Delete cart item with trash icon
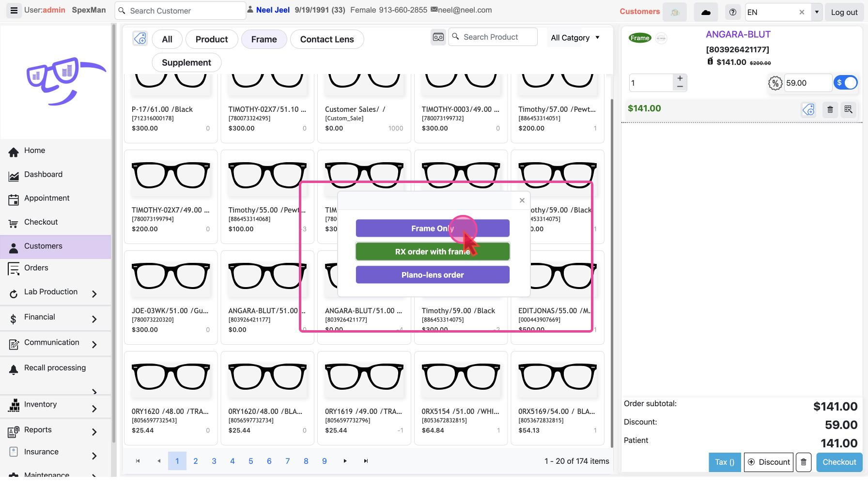 (x=830, y=109)
